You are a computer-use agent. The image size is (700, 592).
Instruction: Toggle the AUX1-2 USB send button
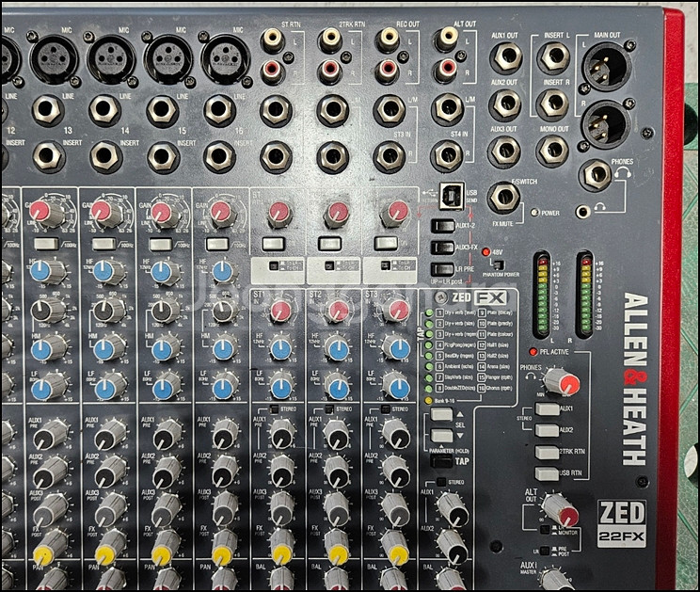click(x=443, y=226)
